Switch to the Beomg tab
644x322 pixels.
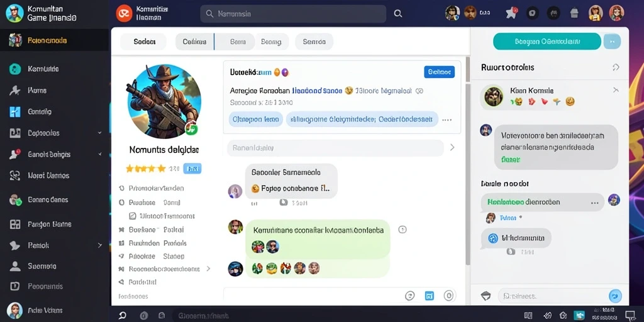click(x=271, y=42)
